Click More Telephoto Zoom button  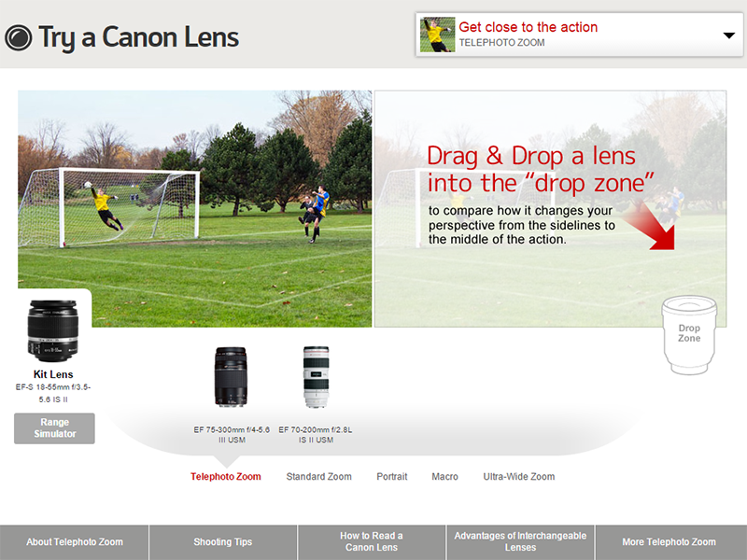point(670,542)
